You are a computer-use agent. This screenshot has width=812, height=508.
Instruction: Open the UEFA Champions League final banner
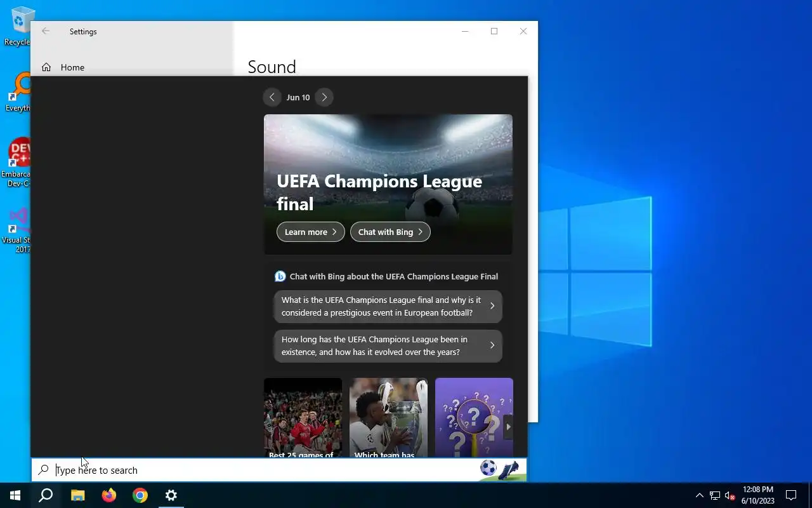[x=388, y=184]
